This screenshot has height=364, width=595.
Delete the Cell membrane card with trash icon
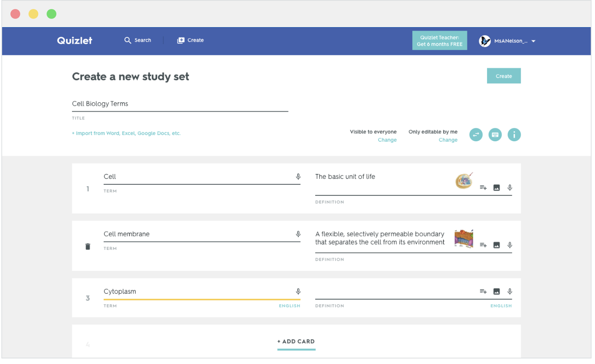click(88, 247)
